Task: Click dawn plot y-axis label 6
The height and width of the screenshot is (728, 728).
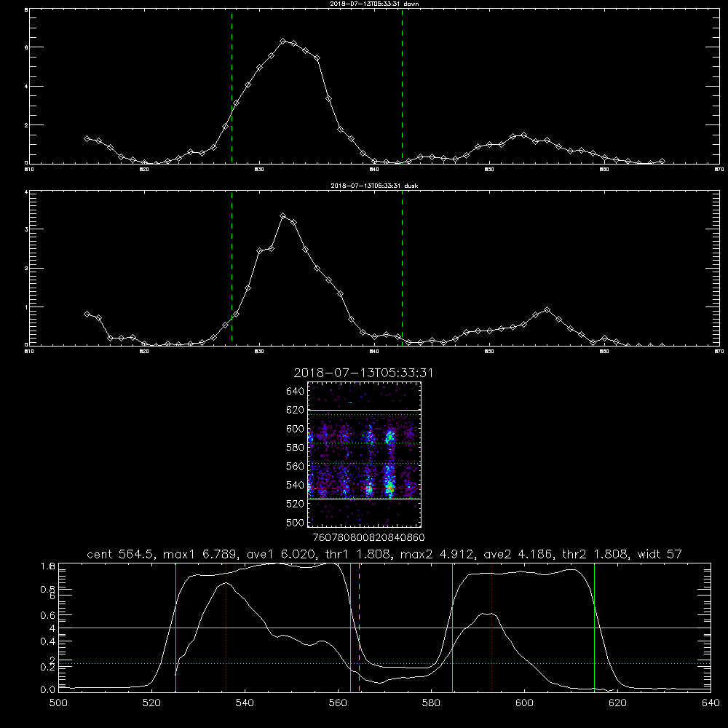Action: [x=26, y=47]
